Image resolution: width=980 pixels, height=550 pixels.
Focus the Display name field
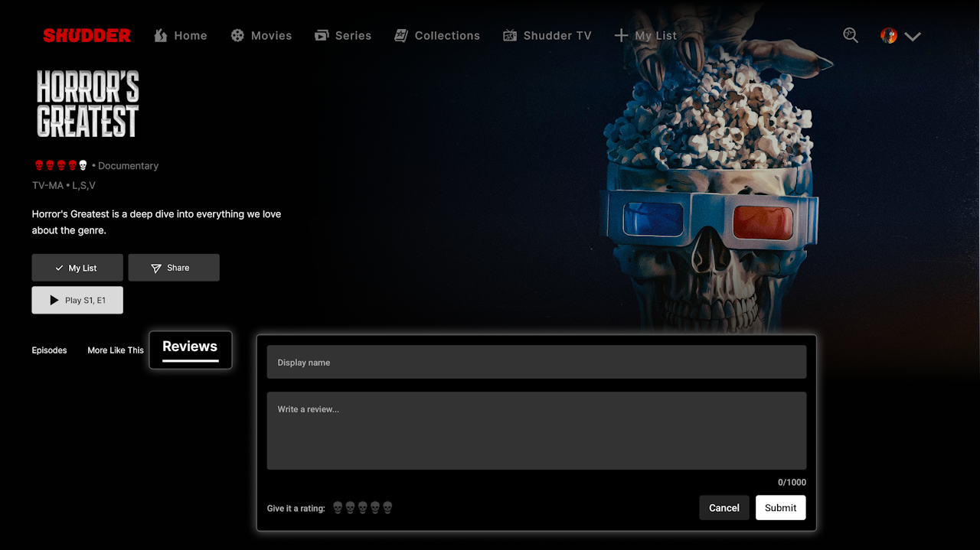point(537,362)
